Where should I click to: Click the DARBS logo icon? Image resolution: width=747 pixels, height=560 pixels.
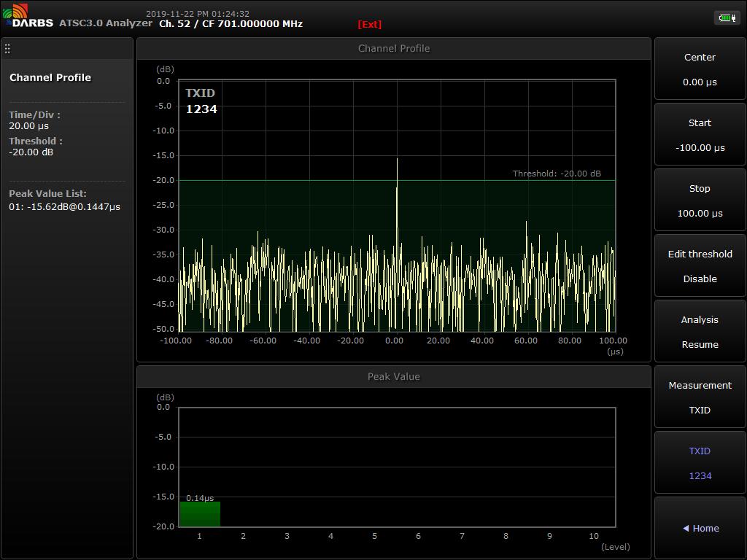tap(16, 12)
